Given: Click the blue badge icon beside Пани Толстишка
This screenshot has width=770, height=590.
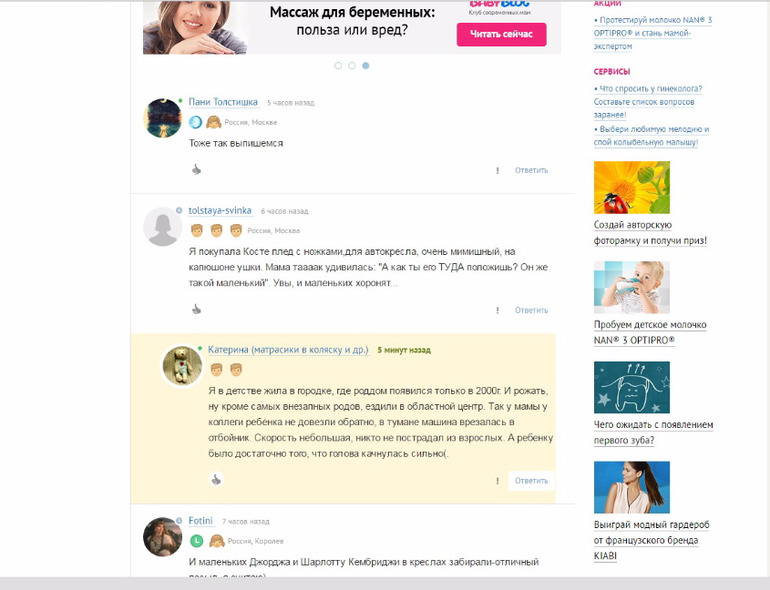Looking at the screenshot, I should [195, 122].
